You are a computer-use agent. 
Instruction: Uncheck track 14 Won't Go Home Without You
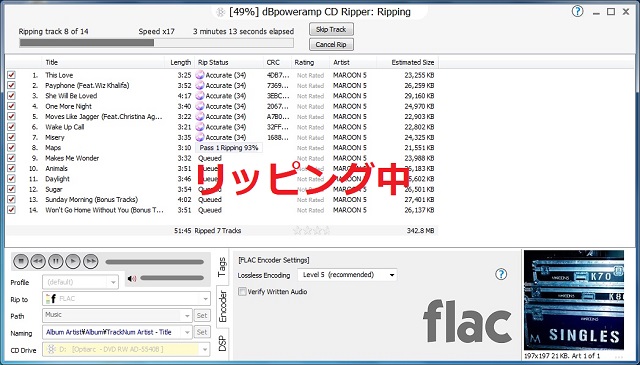pyautogui.click(x=11, y=210)
